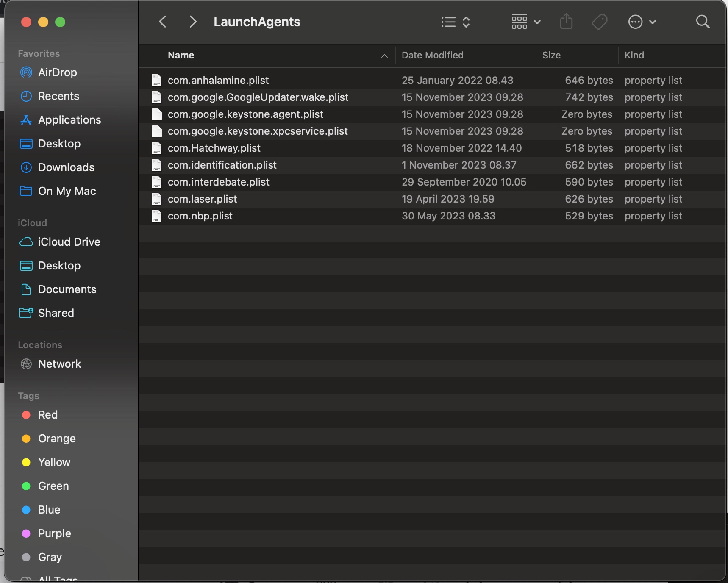
Task: Click the com.Hatchway.plist file icon
Action: coord(157,148)
